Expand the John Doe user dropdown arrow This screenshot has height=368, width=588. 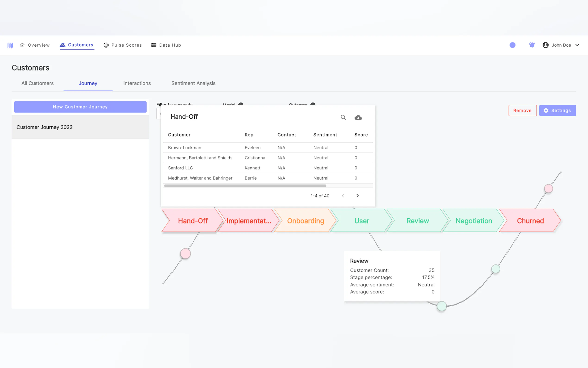tap(577, 45)
